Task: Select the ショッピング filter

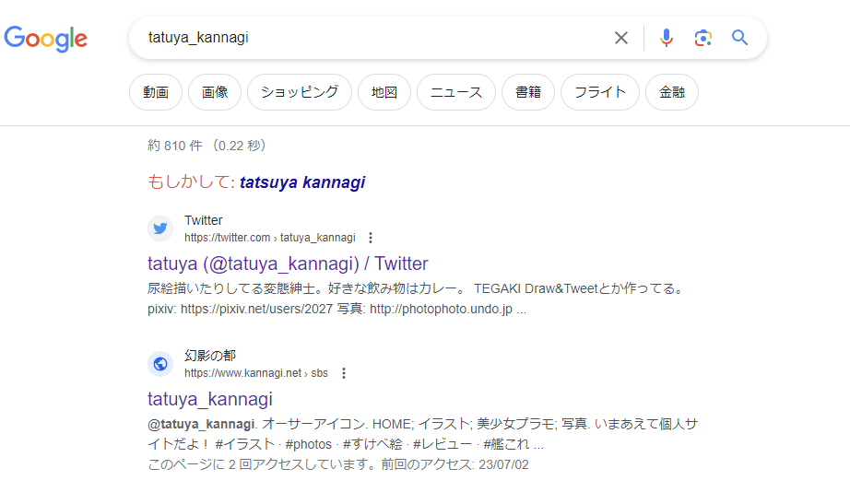Action: [300, 92]
